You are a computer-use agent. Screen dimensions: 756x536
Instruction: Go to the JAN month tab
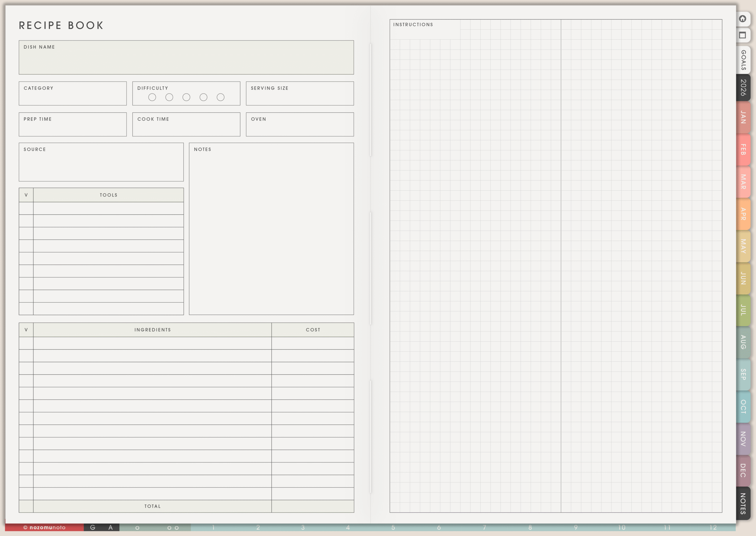pos(743,117)
